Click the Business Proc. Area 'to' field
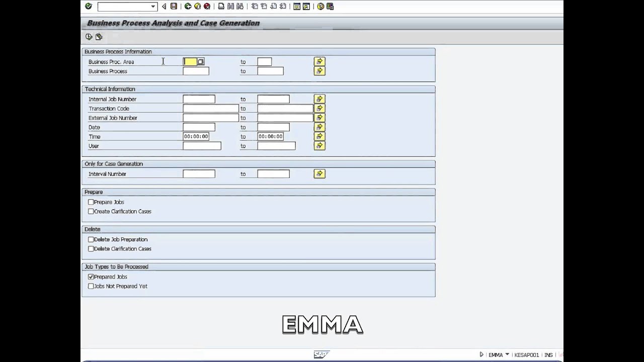 click(x=265, y=62)
